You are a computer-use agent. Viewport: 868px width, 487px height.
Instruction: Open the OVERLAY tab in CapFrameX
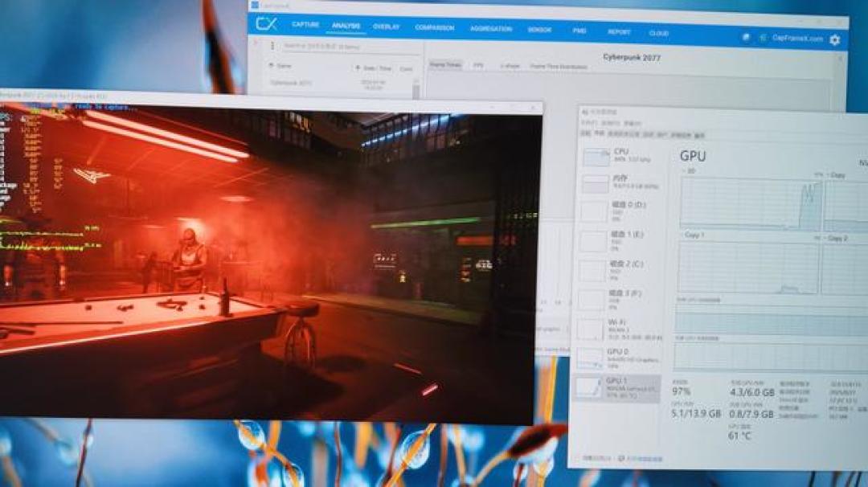pos(386,27)
